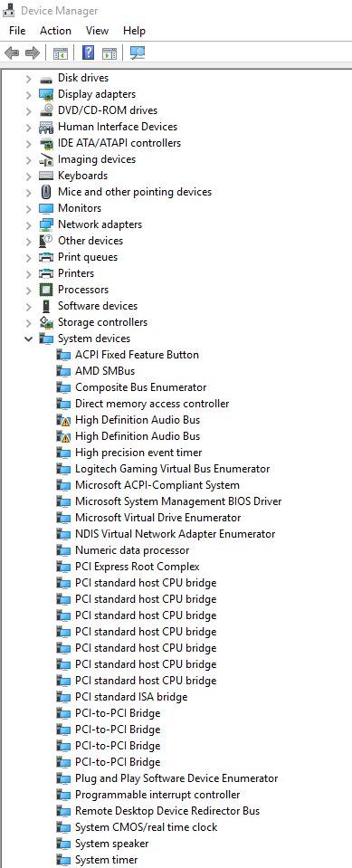Screen dimensions: 352x868
Task: Click the Disk drives category icon
Action: click(46, 78)
